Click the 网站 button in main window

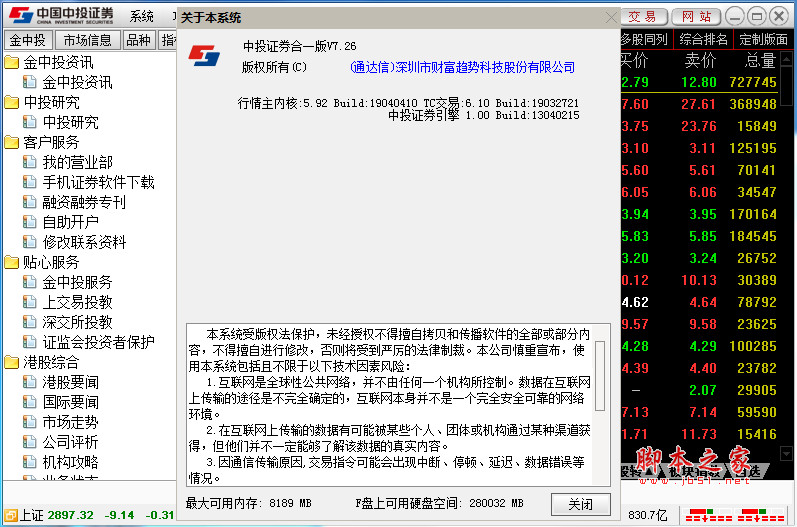tap(696, 17)
